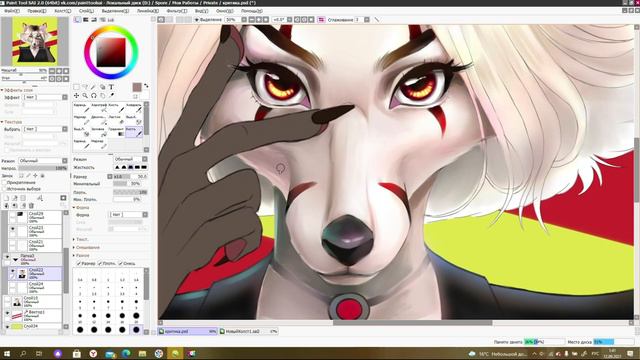The height and width of the screenshot is (360, 640).
Task: Click the Непрозр. layer opacity slider
Action: pos(43,168)
